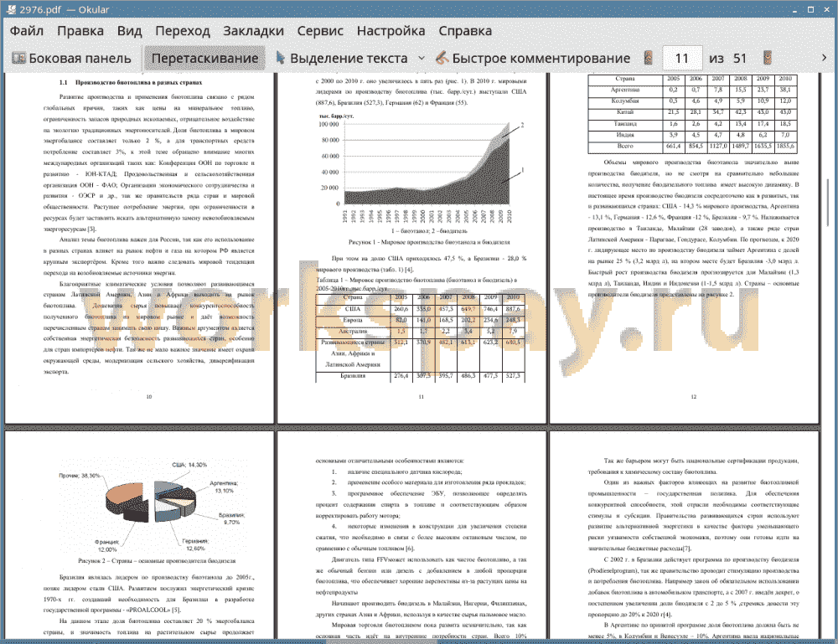The width and height of the screenshot is (838, 644).
Task: Open the Переход menu
Action: 182,31
